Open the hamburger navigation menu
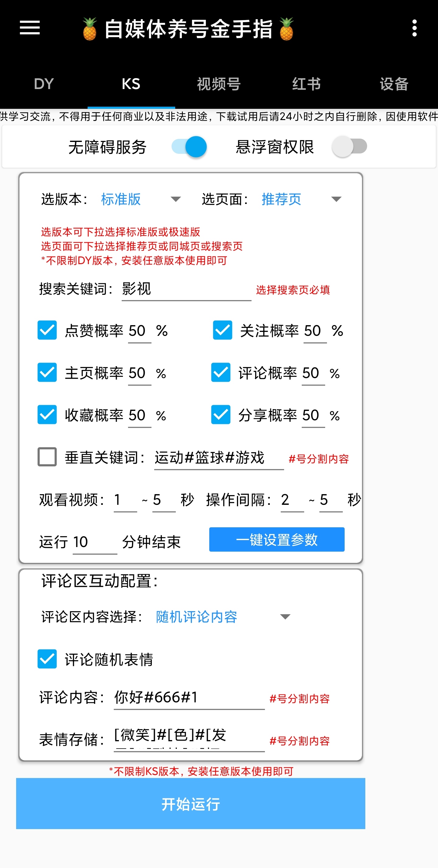 point(30,28)
